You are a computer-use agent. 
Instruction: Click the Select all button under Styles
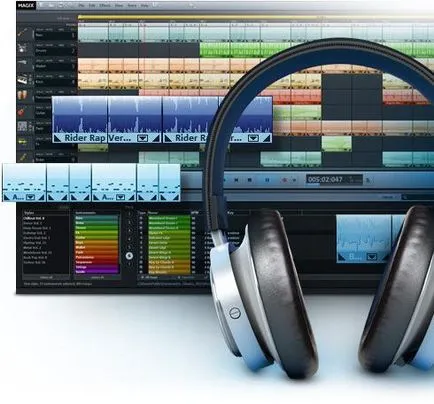click(46, 277)
